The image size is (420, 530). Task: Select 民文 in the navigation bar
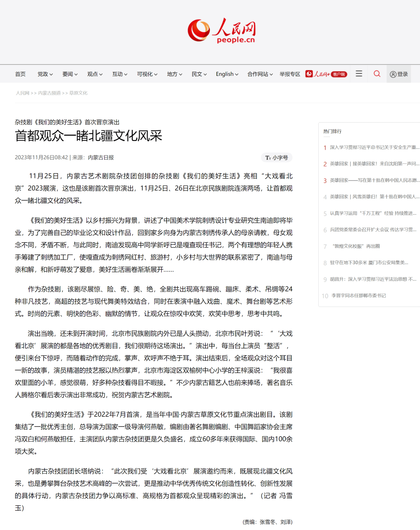[199, 74]
